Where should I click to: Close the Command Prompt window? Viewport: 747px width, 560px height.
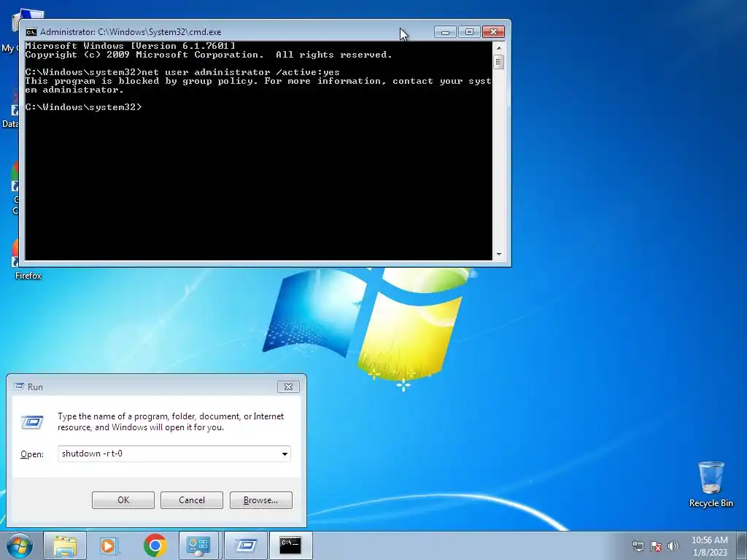pos(493,32)
